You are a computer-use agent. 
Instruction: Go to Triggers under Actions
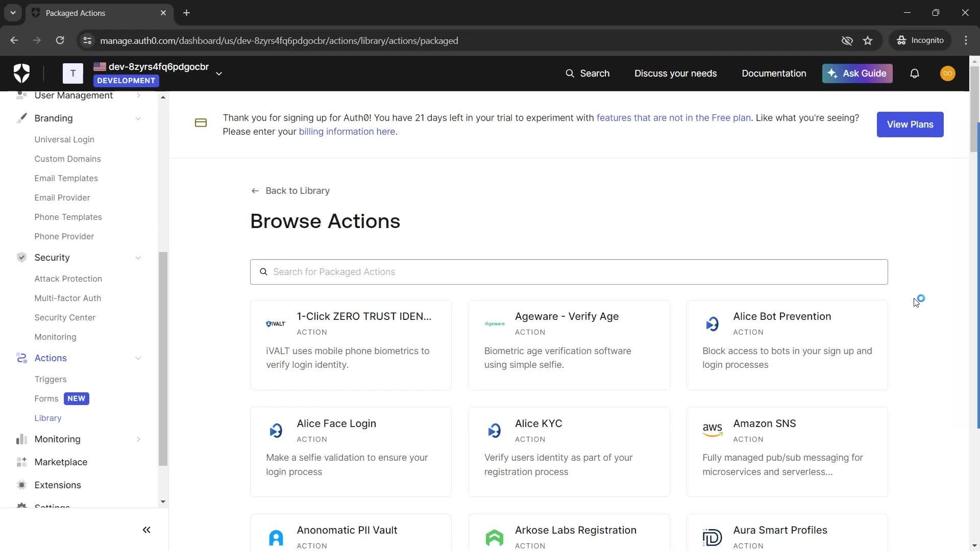(50, 379)
